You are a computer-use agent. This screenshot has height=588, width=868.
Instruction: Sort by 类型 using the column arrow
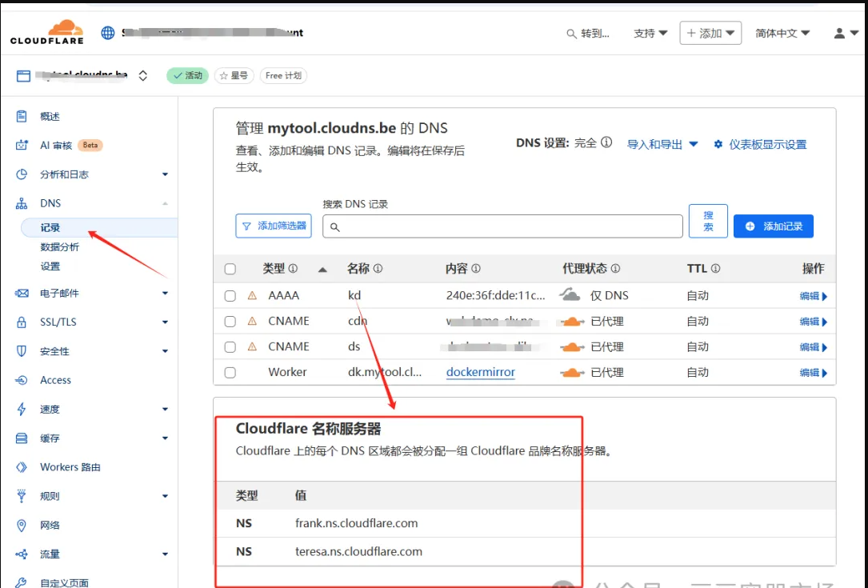pyautogui.click(x=322, y=270)
